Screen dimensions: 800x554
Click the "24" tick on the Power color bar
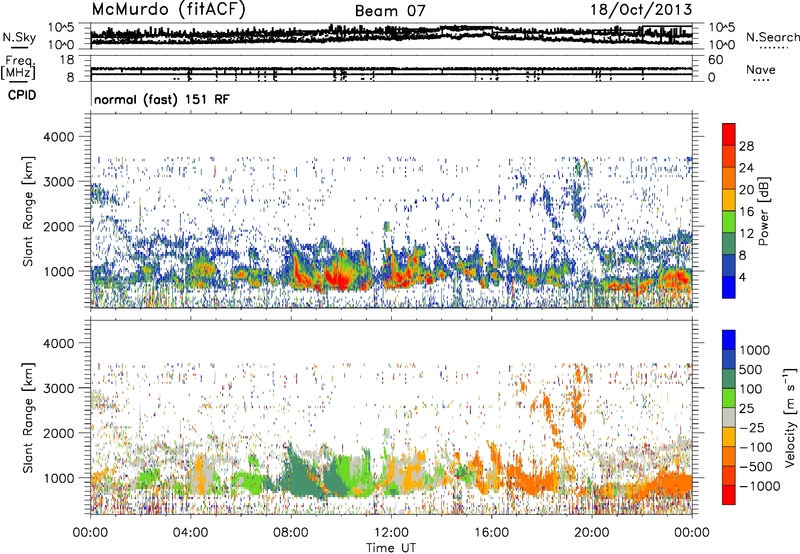(x=746, y=168)
